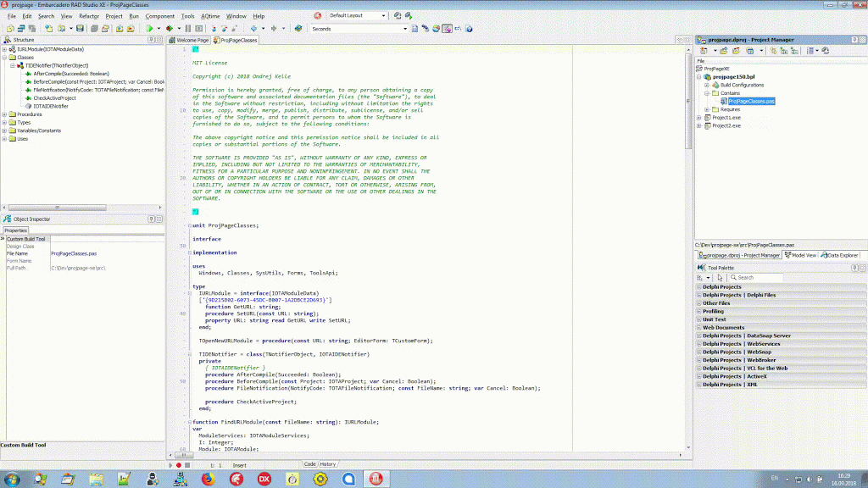868x488 pixels.
Task: Expand Build Configurations in Project Manager
Action: 707,86
